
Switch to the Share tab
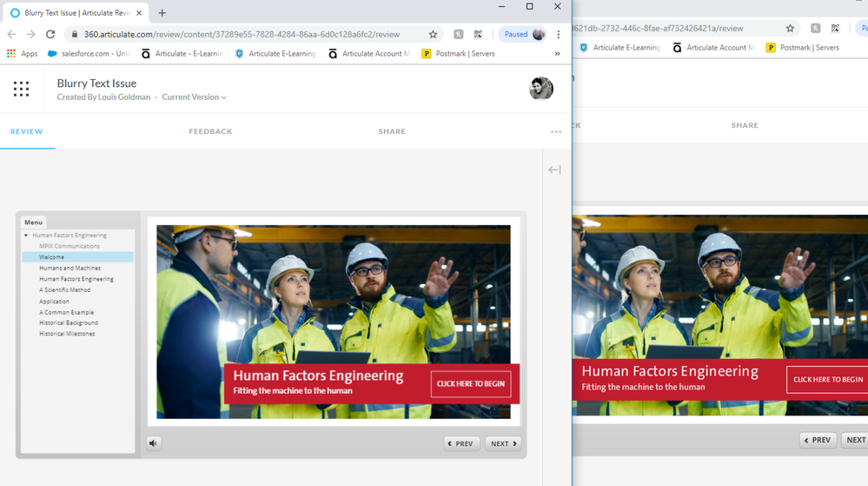point(392,131)
